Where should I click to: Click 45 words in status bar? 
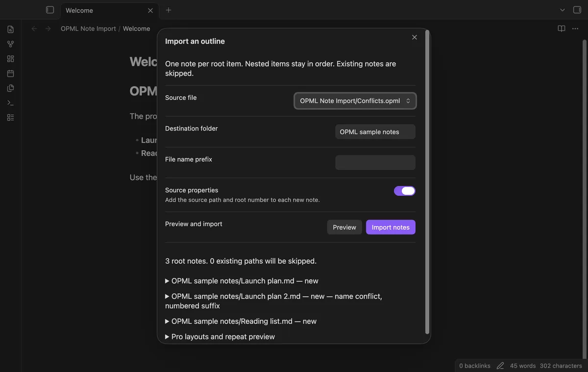523,366
